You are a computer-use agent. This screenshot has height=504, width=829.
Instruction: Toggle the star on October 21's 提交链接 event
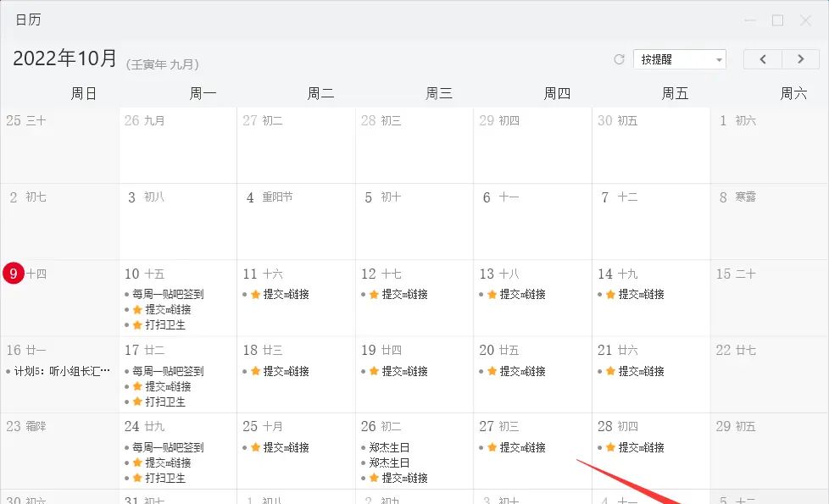tap(610, 371)
